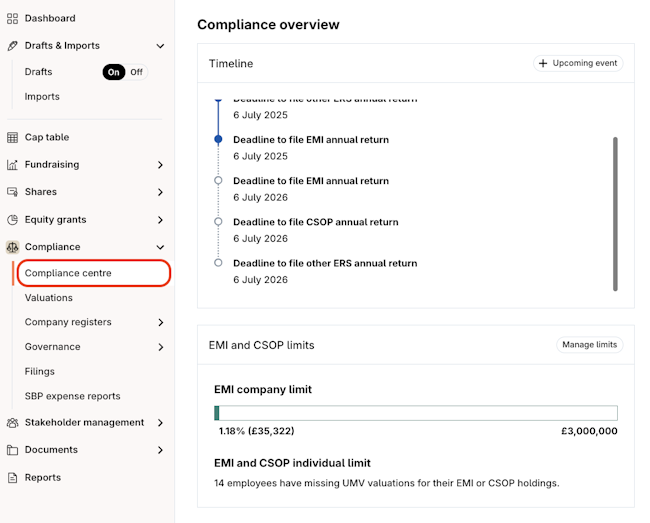The image size is (650, 523).
Task: Switch Drafts toggle to On
Action: [x=114, y=72]
